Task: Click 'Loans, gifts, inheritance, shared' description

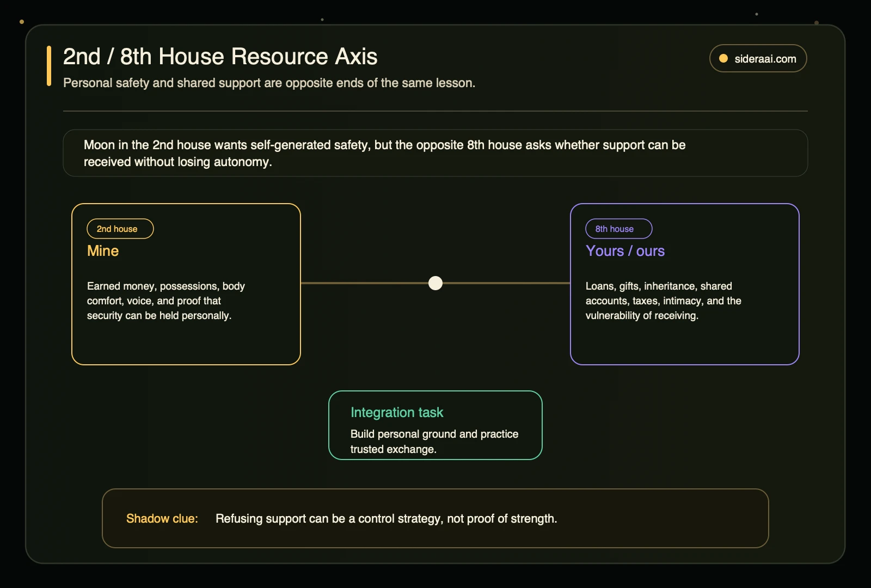Action: click(x=664, y=301)
